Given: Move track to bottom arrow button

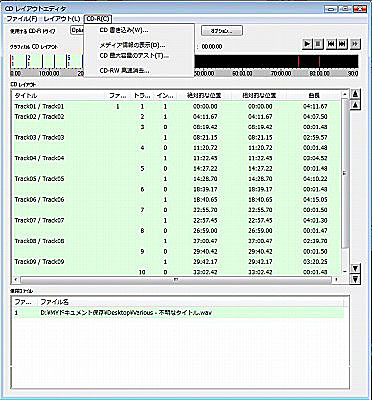Looking at the screenshot, I should (356, 279).
